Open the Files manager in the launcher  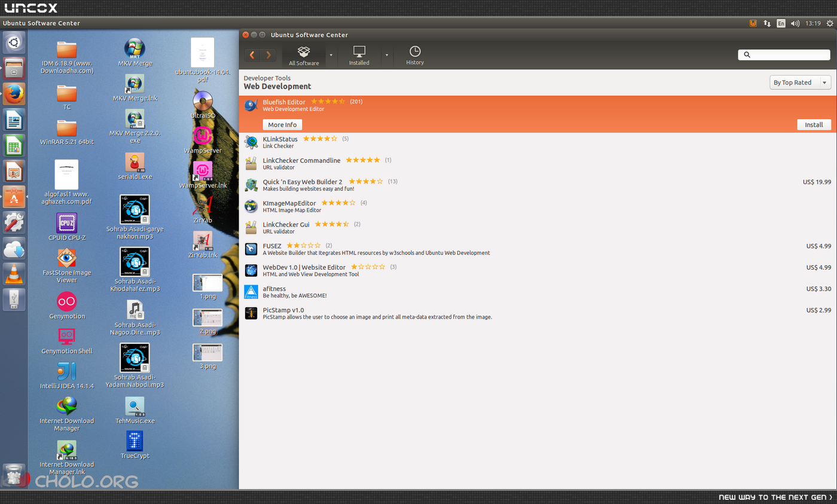[x=14, y=68]
